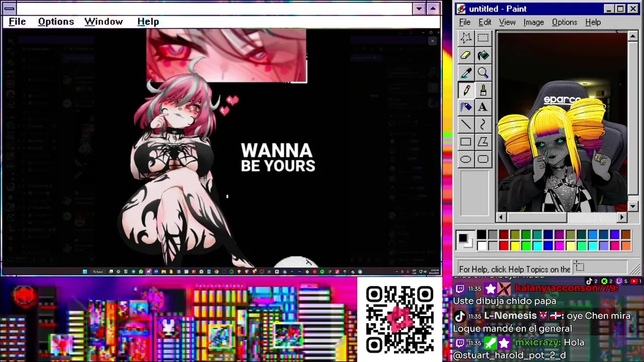Viewport: 644px width, 362px height.
Task: Open File menu in the left window
Action: coord(17,22)
